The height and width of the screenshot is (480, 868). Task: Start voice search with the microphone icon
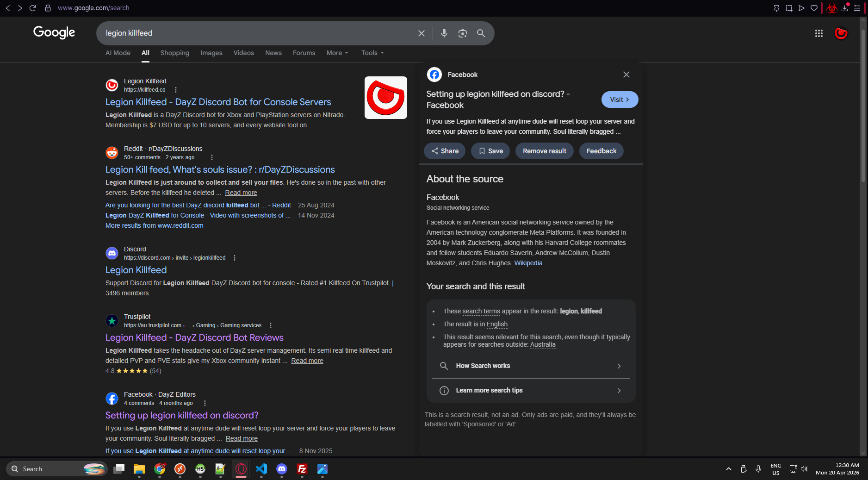click(x=444, y=33)
